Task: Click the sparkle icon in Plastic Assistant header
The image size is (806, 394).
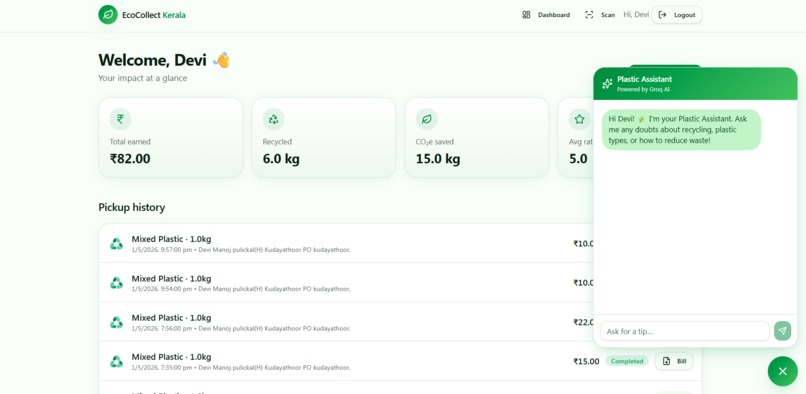Action: pos(607,84)
